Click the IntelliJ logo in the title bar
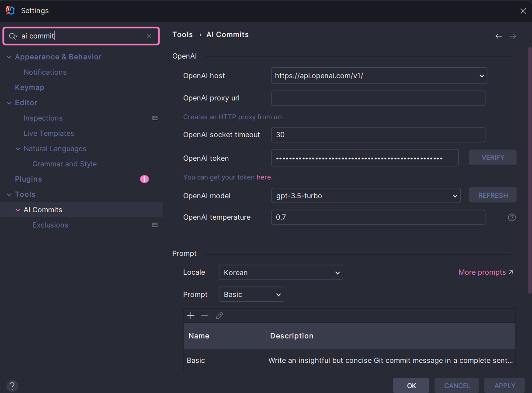 pyautogui.click(x=10, y=10)
